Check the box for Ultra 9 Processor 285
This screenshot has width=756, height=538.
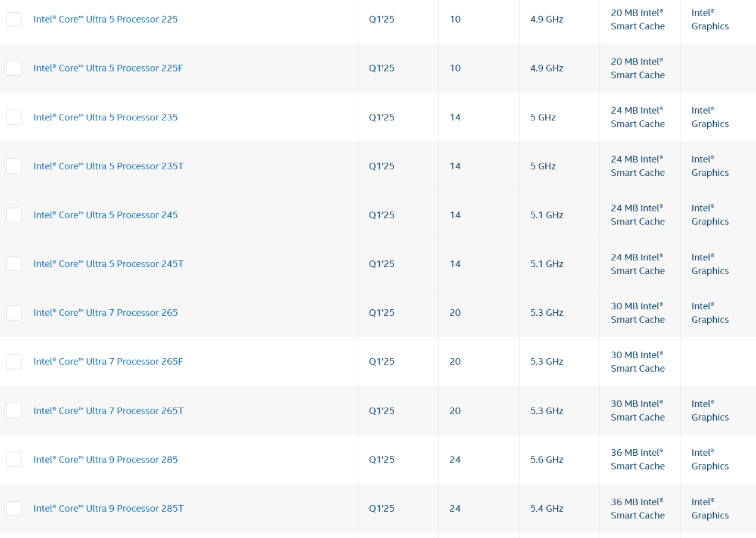click(14, 459)
